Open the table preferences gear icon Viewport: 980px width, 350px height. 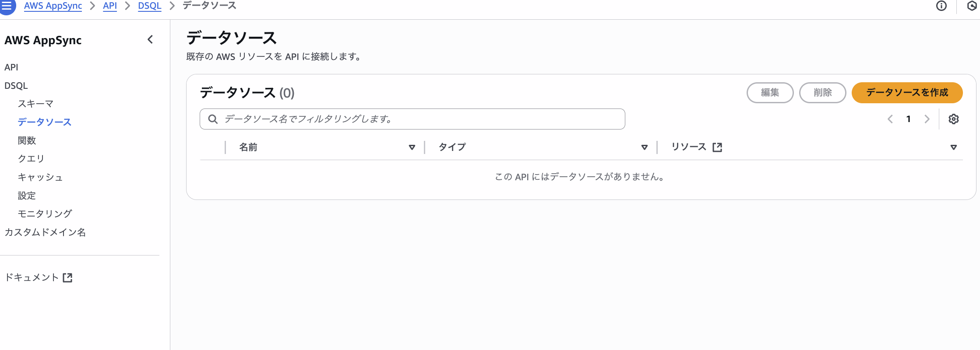tap(954, 119)
